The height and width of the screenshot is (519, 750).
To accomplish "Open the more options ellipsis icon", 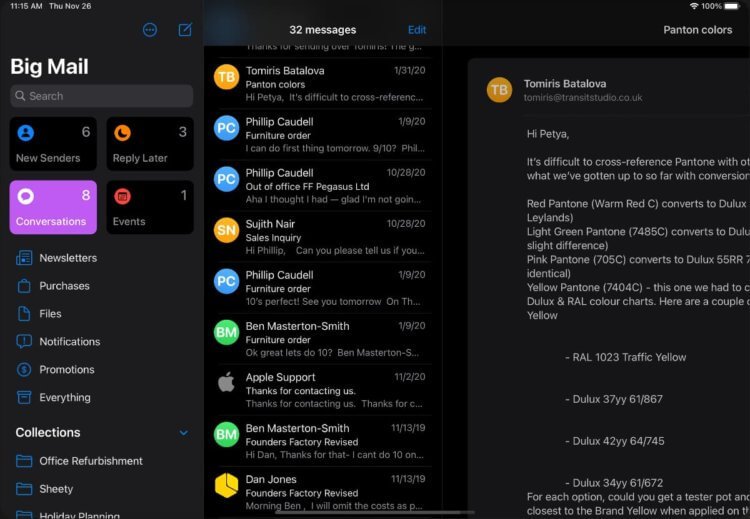I will click(150, 30).
